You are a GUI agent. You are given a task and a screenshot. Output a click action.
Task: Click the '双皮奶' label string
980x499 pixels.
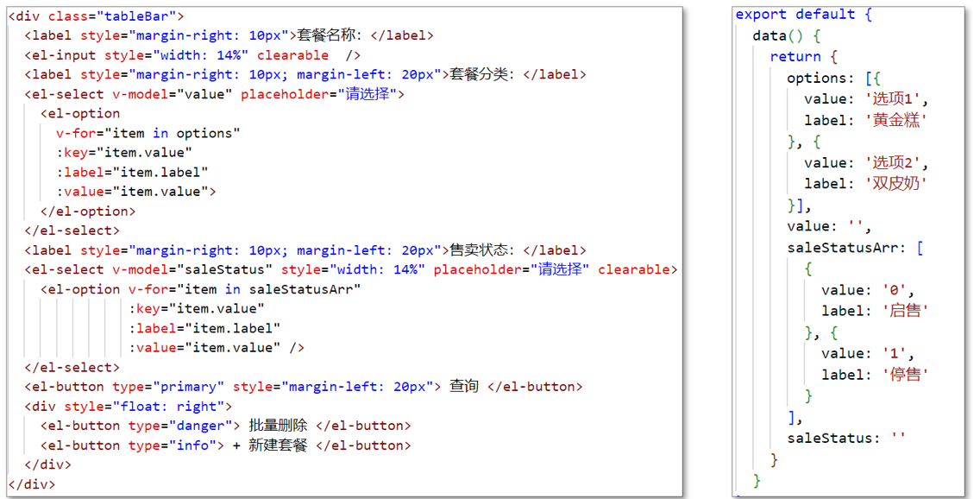tap(896, 183)
